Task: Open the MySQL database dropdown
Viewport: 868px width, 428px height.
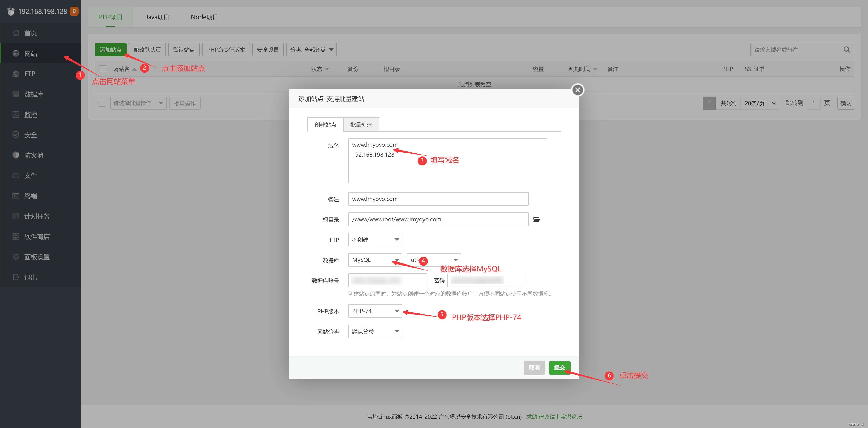Action: [375, 260]
